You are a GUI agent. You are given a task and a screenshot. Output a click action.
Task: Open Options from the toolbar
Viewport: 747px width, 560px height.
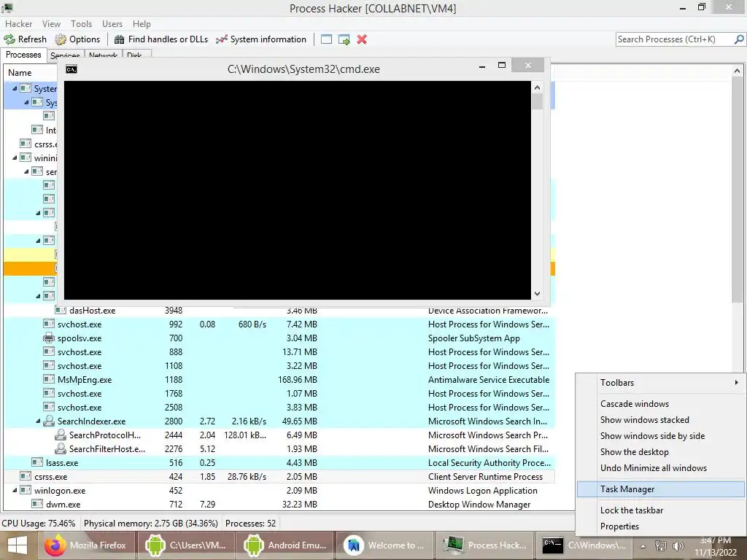(x=77, y=39)
